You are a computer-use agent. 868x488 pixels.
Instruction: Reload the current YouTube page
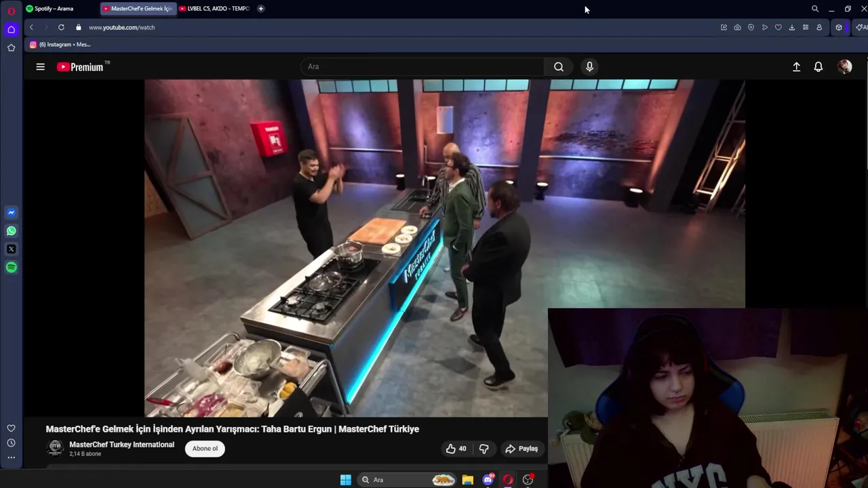(x=61, y=27)
